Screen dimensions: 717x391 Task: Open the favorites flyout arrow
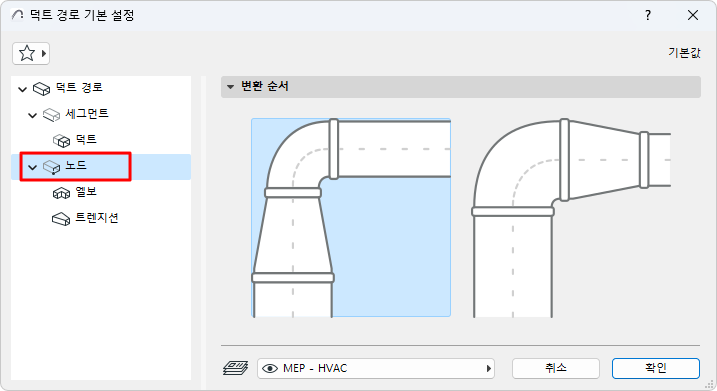tap(44, 54)
